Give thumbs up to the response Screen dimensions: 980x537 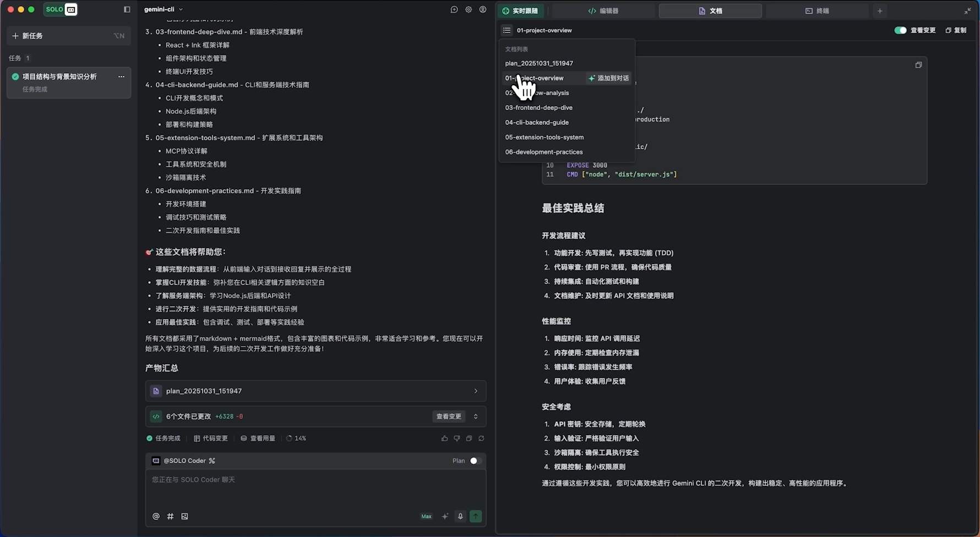click(x=444, y=439)
